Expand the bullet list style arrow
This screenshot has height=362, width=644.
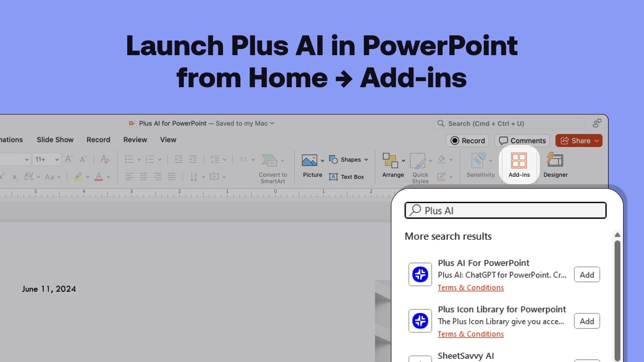click(139, 160)
